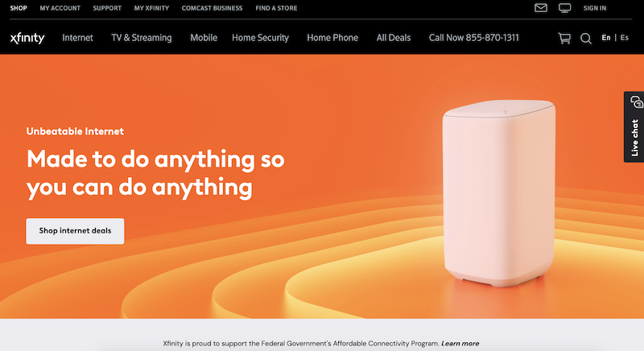Select the En language option
The height and width of the screenshot is (351, 644).
tap(606, 38)
